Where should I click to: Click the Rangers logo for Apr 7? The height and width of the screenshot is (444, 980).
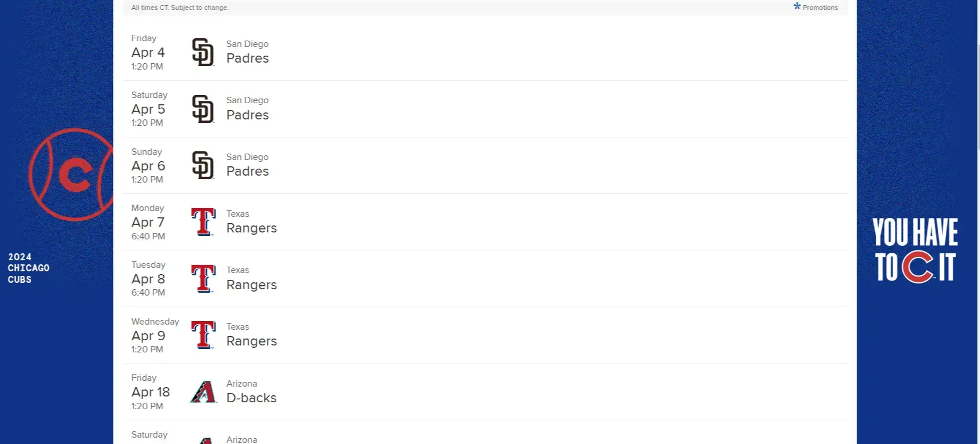(203, 222)
